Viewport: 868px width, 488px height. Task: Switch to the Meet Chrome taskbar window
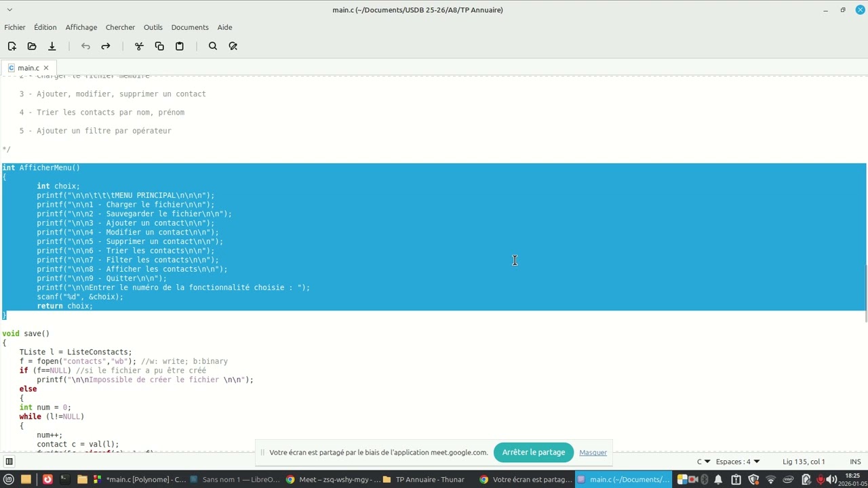(332, 479)
